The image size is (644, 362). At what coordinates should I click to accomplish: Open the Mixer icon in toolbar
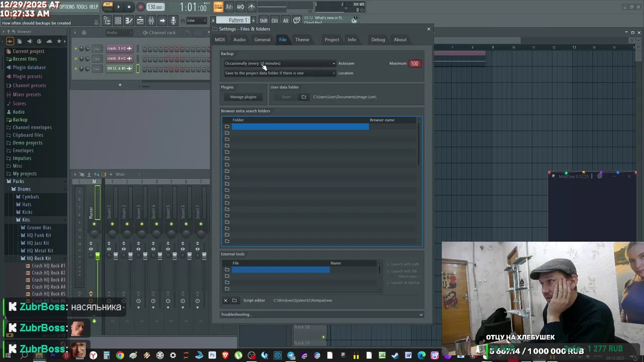[151, 21]
